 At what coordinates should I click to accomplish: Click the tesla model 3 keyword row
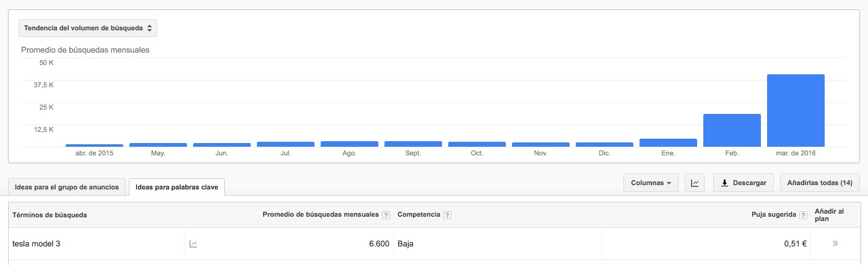[434, 244]
